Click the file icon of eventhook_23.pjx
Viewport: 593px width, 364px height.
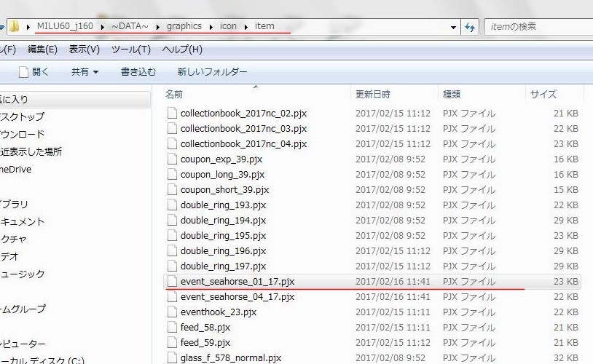(x=172, y=312)
